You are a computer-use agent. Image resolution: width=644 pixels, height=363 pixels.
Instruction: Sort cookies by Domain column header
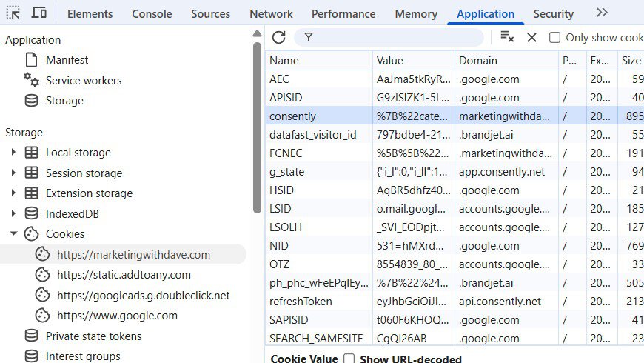pyautogui.click(x=506, y=61)
